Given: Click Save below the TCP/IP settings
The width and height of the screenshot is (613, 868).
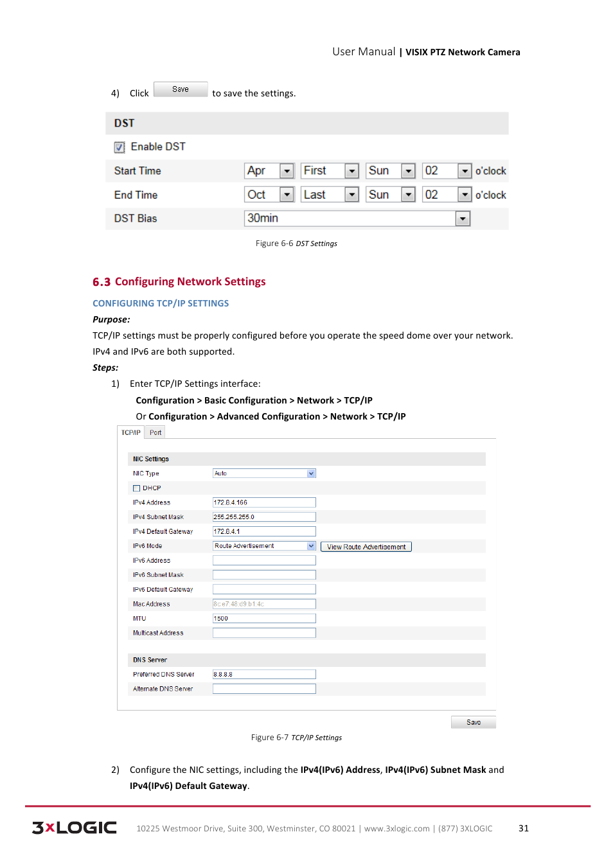Looking at the screenshot, I should point(474,722).
